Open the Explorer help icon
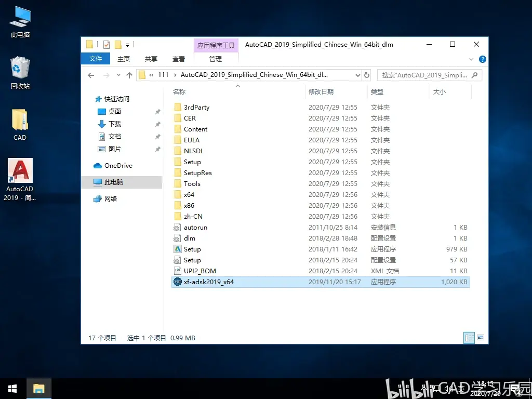This screenshot has height=399, width=532. coord(482,59)
